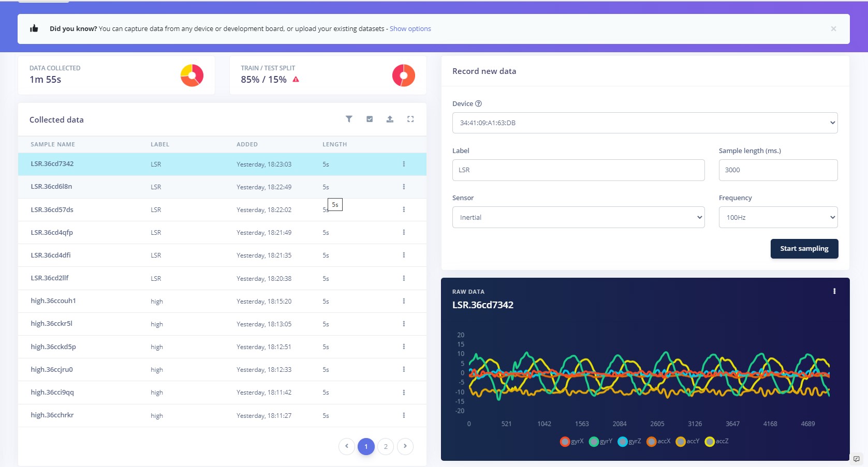This screenshot has width=868, height=467.
Task: Open row menu for high.36ccjru0
Action: [404, 369]
